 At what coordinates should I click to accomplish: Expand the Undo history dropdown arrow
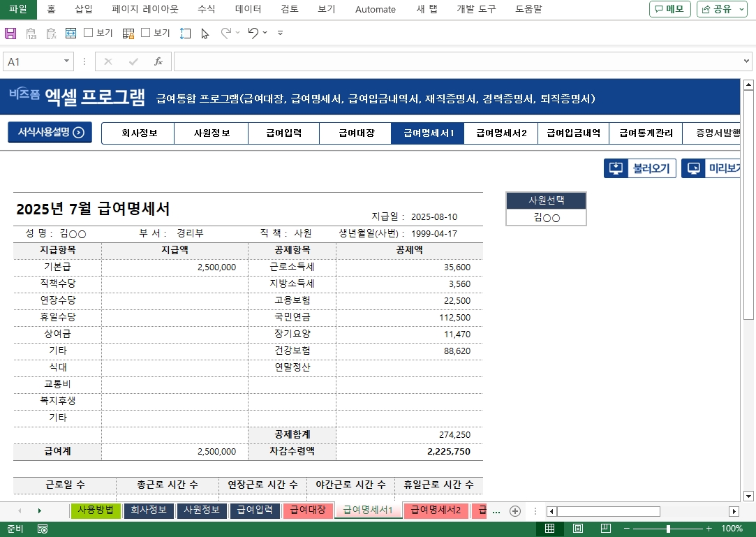[x=265, y=33]
